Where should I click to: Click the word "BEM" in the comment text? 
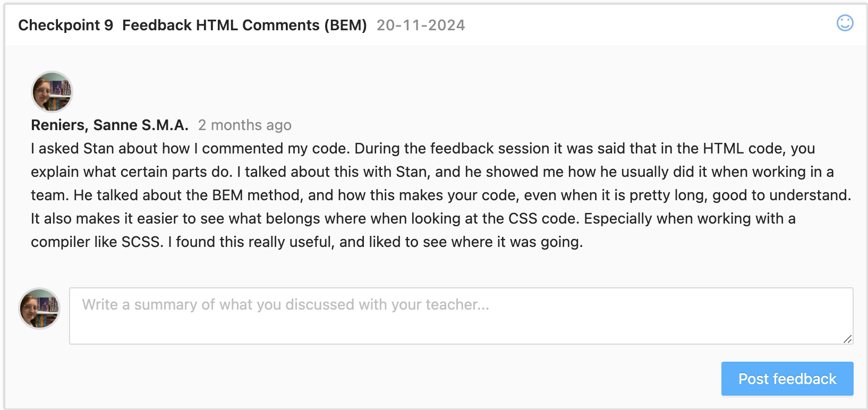click(x=227, y=195)
